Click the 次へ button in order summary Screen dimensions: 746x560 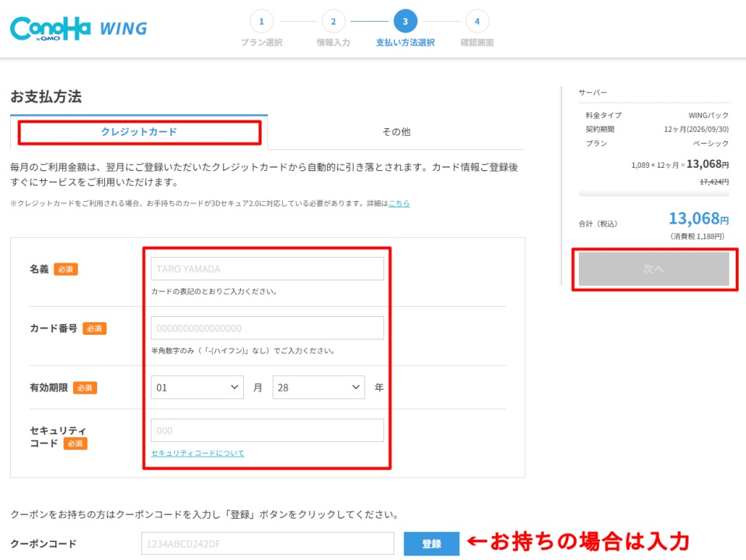[653, 269]
